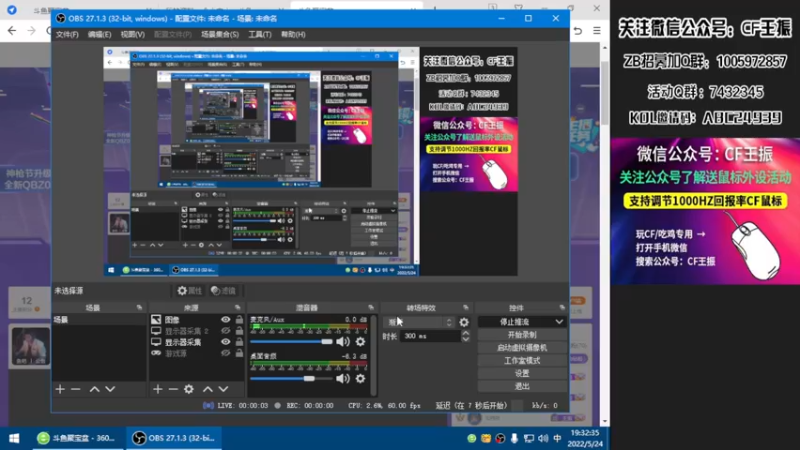The height and width of the screenshot is (450, 800).
Task: Click browser back arrow behind OBS
Action: coord(12,31)
